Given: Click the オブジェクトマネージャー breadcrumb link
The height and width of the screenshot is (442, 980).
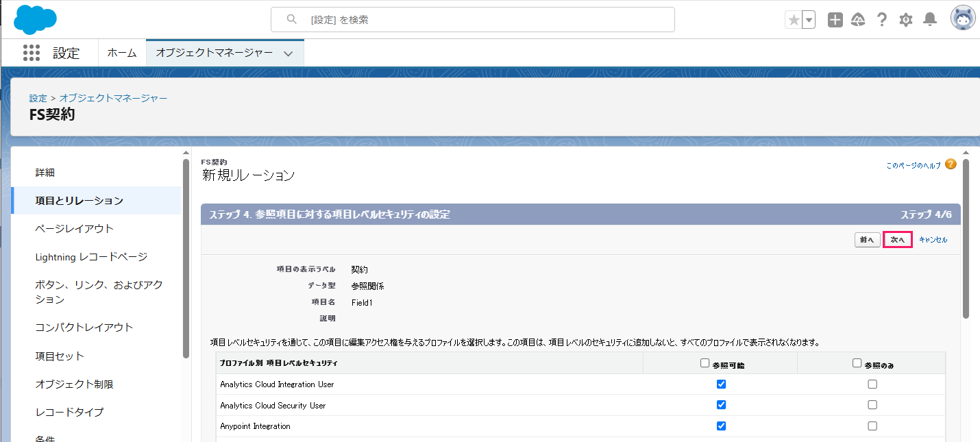Looking at the screenshot, I should point(113,98).
